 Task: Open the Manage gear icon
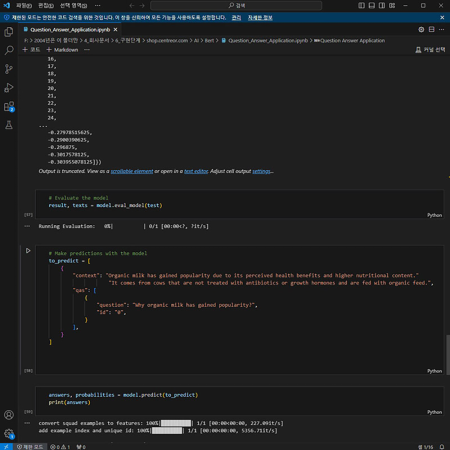click(x=9, y=434)
